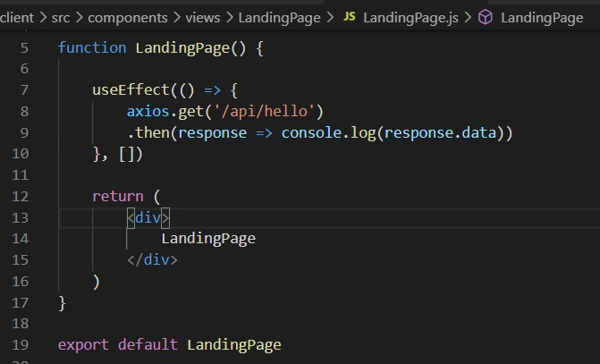Click the 'LandingPage' JSX text on line 14
The image size is (600, 364).
(x=208, y=239)
